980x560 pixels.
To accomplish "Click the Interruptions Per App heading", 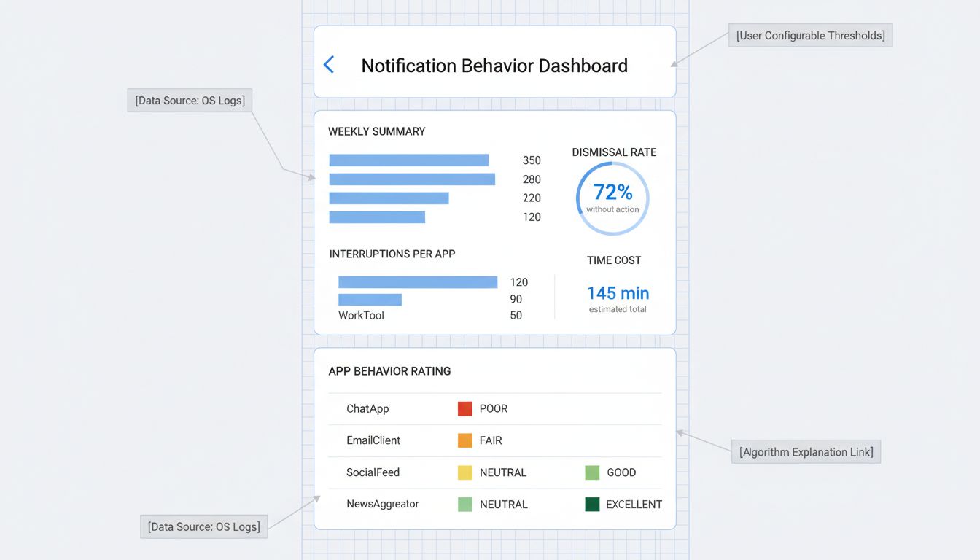I will [x=392, y=254].
